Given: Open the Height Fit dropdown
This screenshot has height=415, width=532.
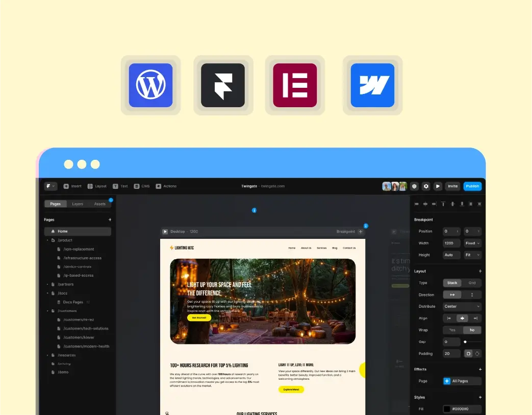Looking at the screenshot, I should (x=473, y=255).
